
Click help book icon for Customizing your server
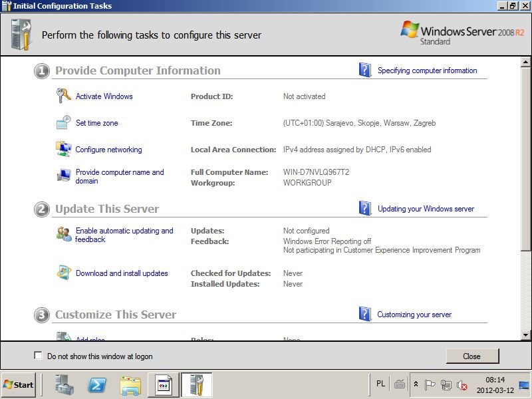365,314
